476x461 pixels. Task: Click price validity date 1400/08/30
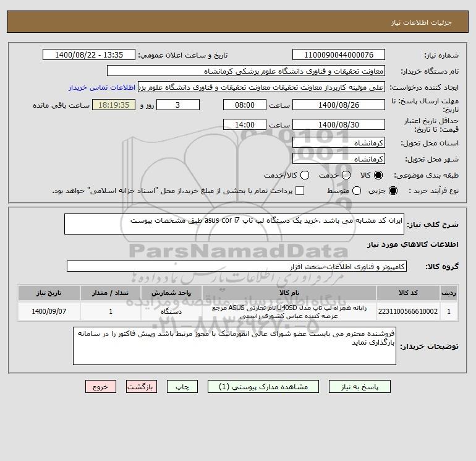tap(339, 124)
